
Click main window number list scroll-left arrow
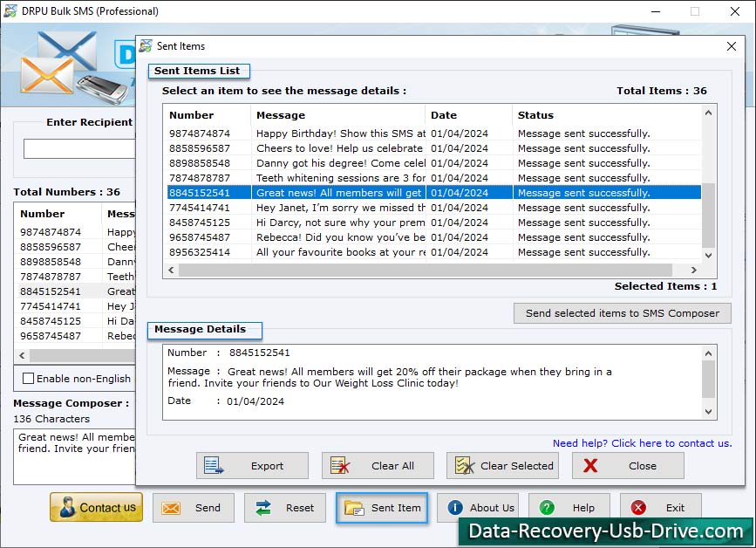pyautogui.click(x=22, y=355)
